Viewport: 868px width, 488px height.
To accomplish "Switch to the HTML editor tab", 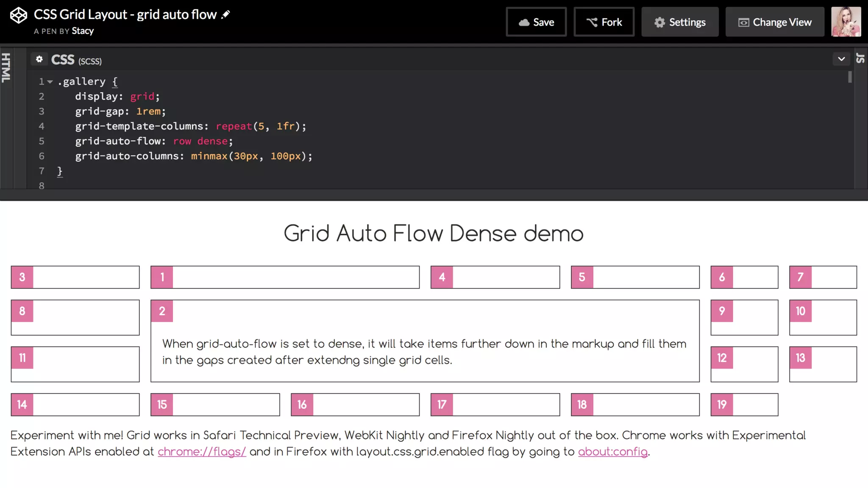I will tap(6, 68).
